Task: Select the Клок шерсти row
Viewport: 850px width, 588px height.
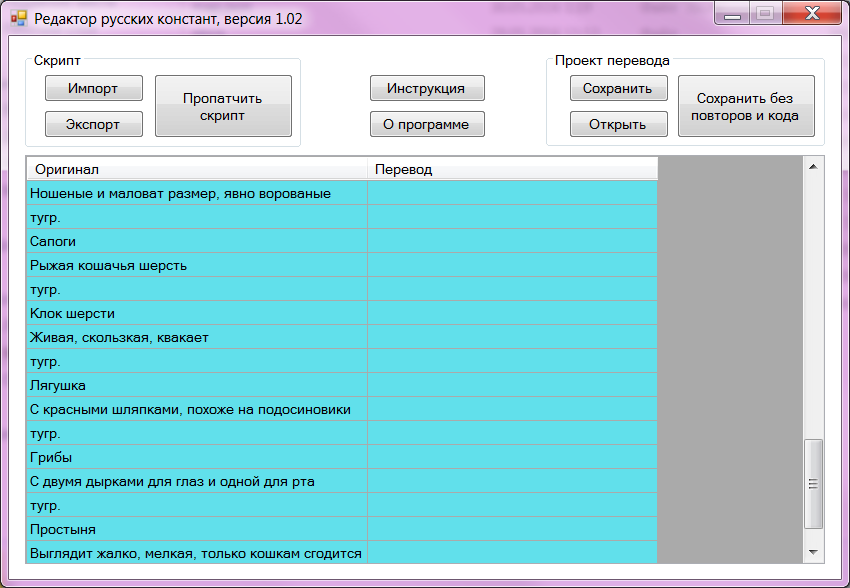Action: coord(196,313)
